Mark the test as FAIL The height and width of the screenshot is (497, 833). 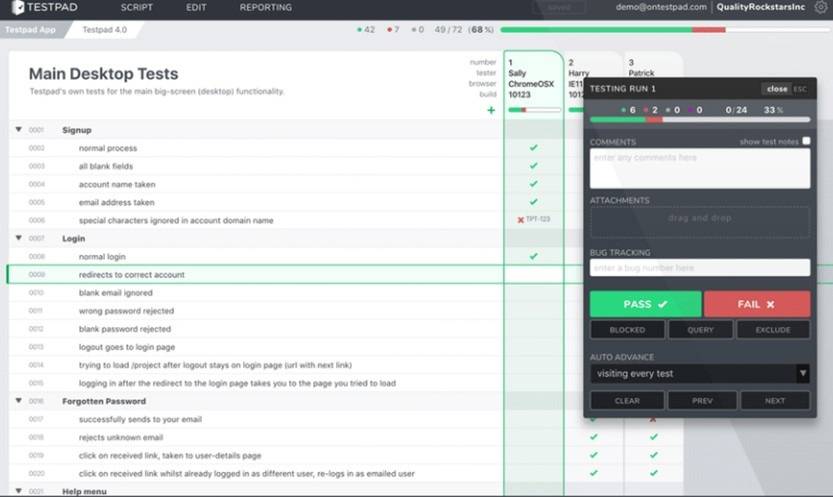[757, 304]
